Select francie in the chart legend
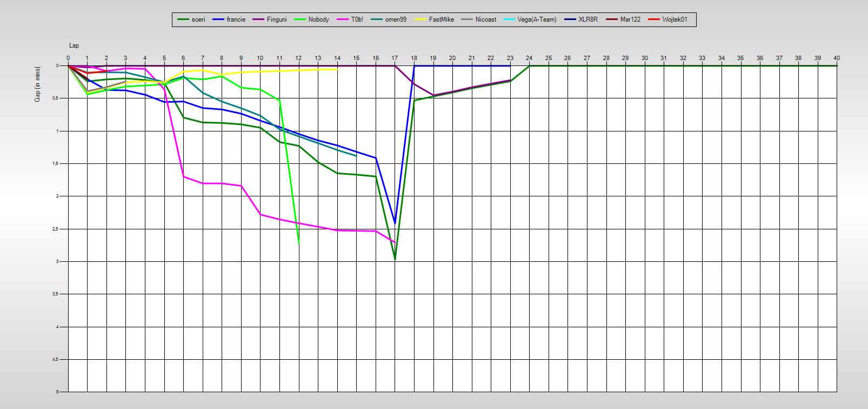The image size is (868, 409). 236,19
